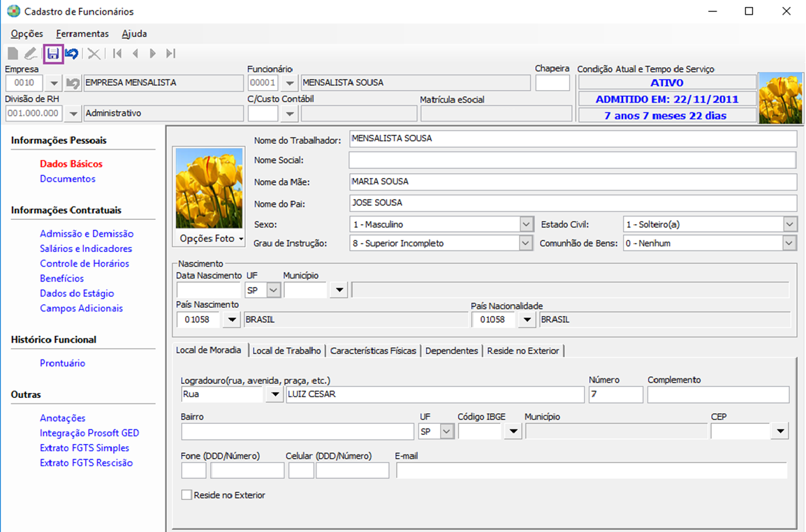Open the País Nascimento dropdown
Screen dimensions: 806x532
[232, 320]
